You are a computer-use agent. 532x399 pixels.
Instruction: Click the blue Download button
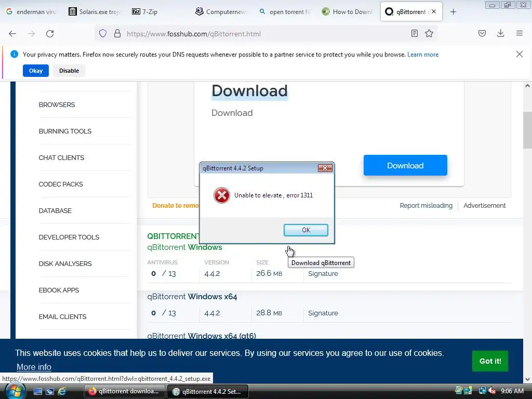(x=405, y=165)
